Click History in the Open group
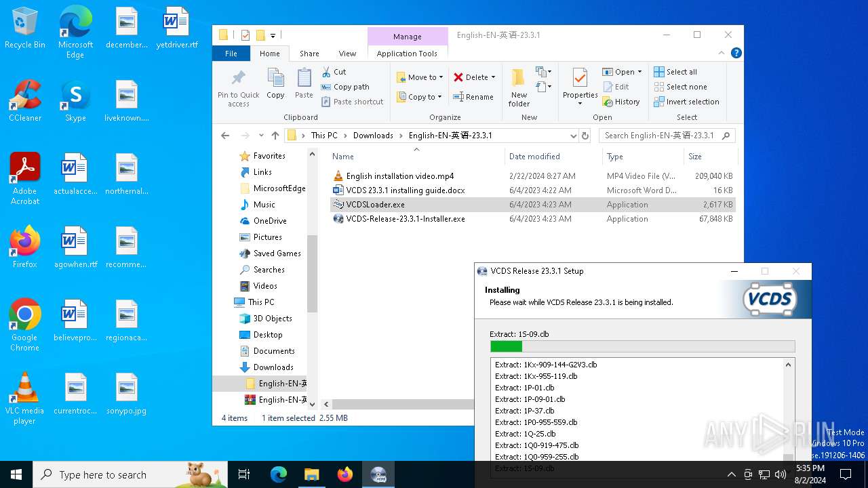Image resolution: width=868 pixels, height=488 pixels. 620,102
